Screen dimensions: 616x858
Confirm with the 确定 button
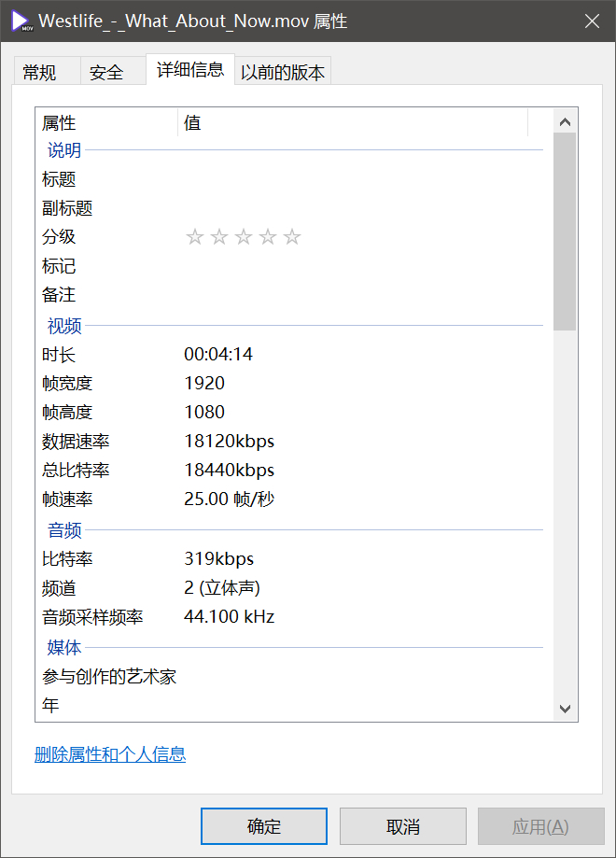264,826
